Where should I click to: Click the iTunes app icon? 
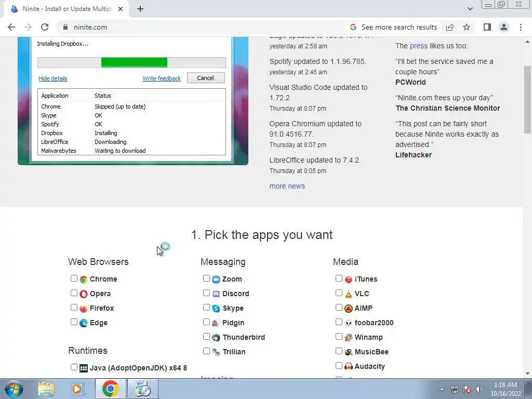pyautogui.click(x=349, y=279)
